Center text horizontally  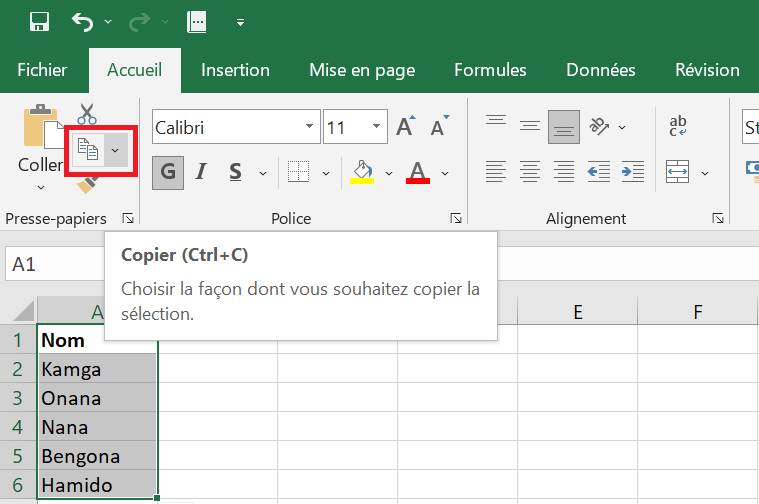click(x=530, y=172)
